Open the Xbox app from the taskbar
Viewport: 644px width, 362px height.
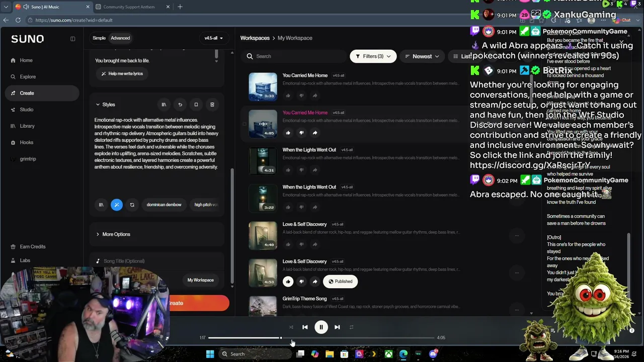[x=389, y=354]
